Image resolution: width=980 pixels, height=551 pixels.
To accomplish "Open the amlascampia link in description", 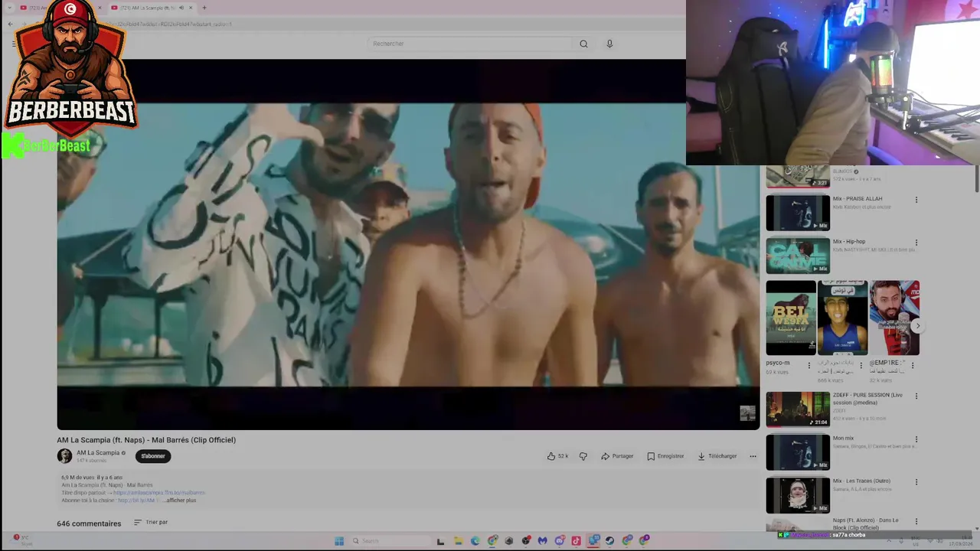I will [x=159, y=493].
